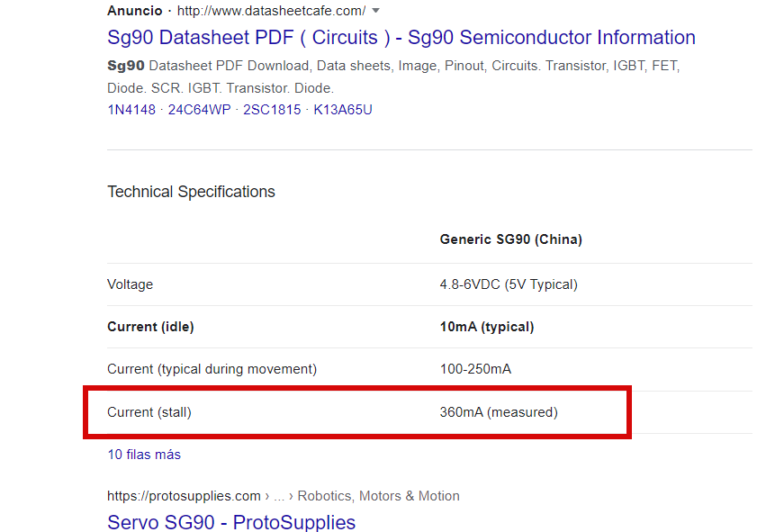
Task: Open the Sg90 Datasheet PDF result link
Action: click(401, 37)
